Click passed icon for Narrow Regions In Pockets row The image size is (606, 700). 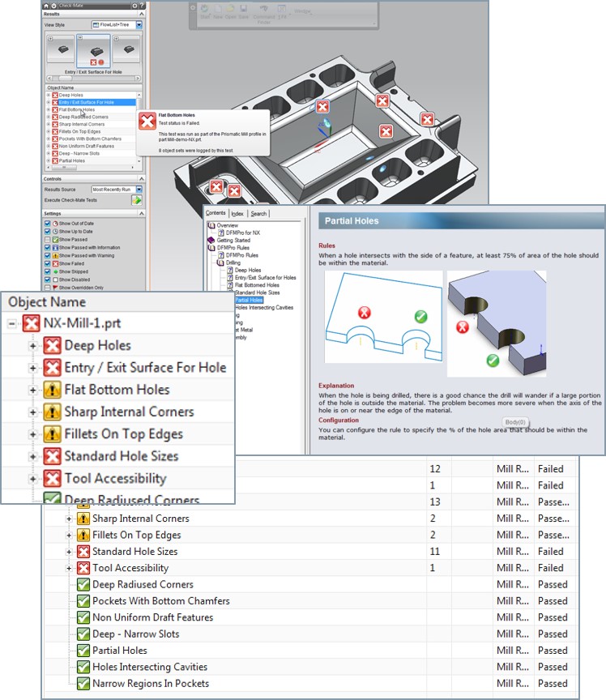(83, 684)
